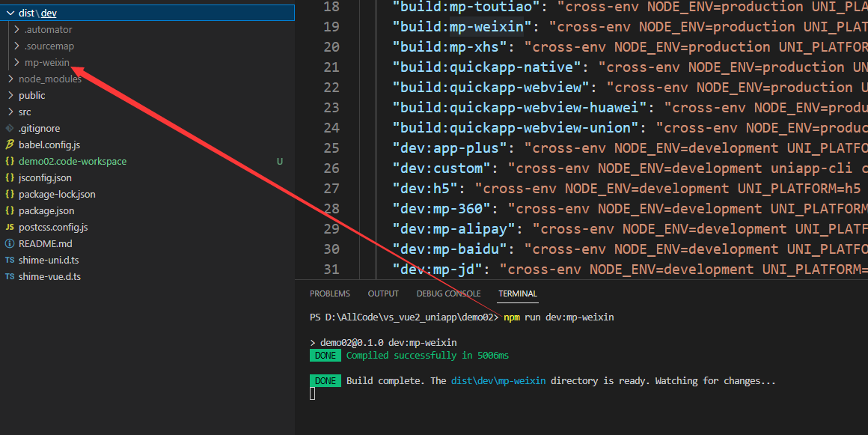Click the "build:mp-weixin" key in editor
868x435 pixels.
coord(462,27)
